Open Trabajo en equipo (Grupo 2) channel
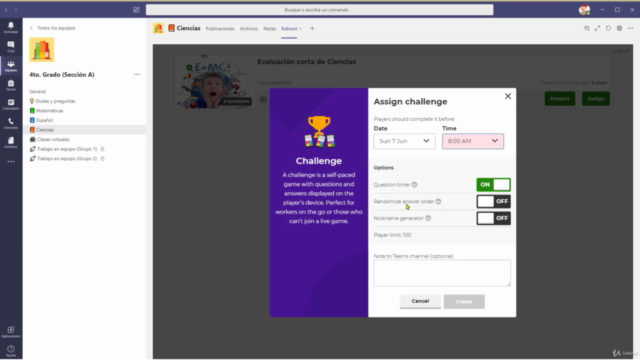The height and width of the screenshot is (360, 640). click(x=67, y=158)
